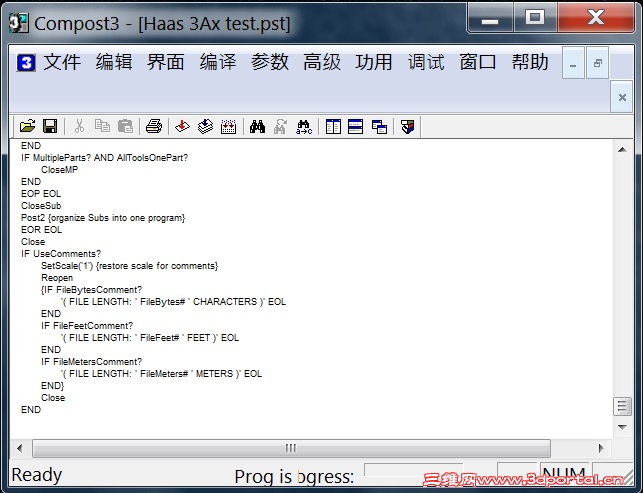Click horizontal scrollbar right arrow
Image resolution: width=643 pixels, height=493 pixels.
click(x=601, y=448)
